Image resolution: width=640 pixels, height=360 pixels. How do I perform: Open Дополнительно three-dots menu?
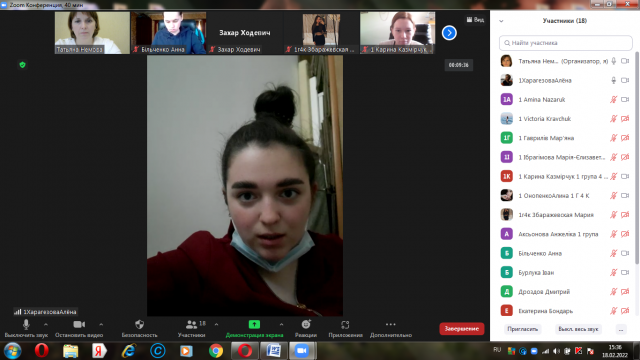click(x=391, y=329)
